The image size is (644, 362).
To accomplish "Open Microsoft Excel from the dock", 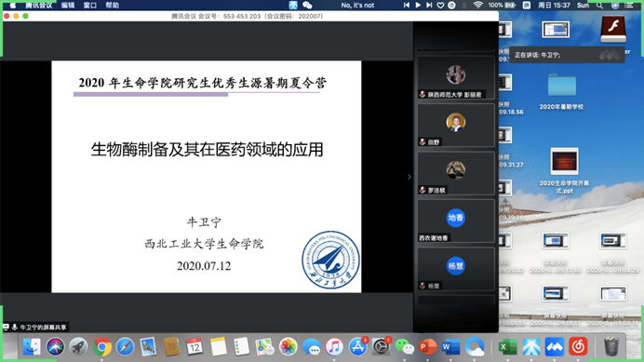I will [x=507, y=347].
